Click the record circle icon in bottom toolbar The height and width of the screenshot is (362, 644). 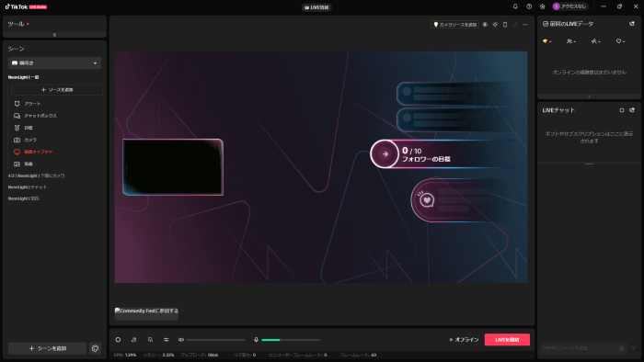[118, 339]
